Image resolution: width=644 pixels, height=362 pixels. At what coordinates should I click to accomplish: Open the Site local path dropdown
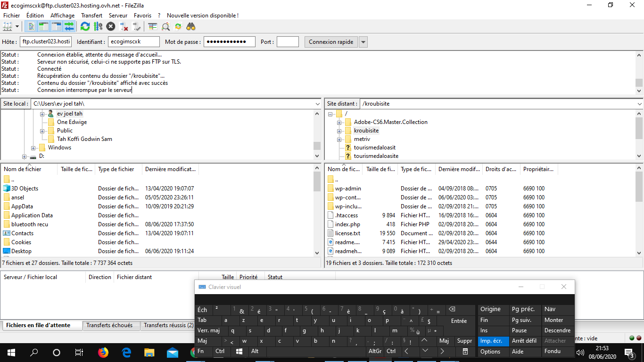317,104
